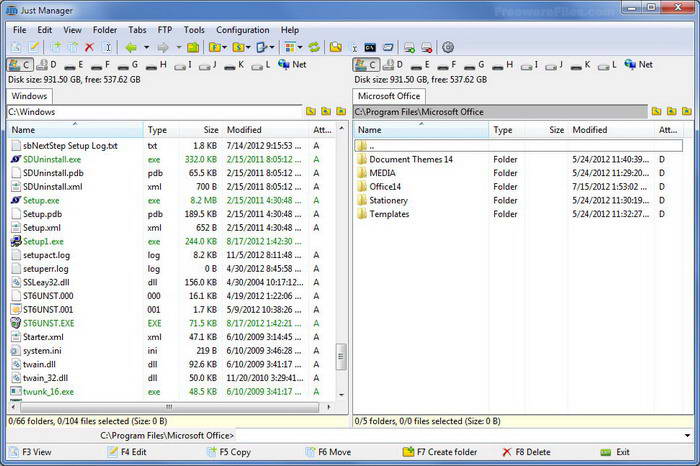This screenshot has height=466, width=700.
Task: Click the F3 View button
Action: 31,452
